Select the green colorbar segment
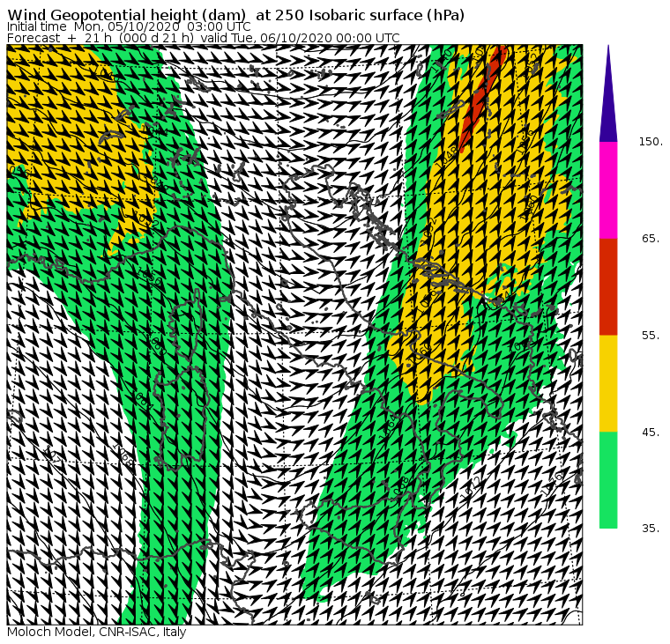The height and width of the screenshot is (644, 670). point(608,480)
